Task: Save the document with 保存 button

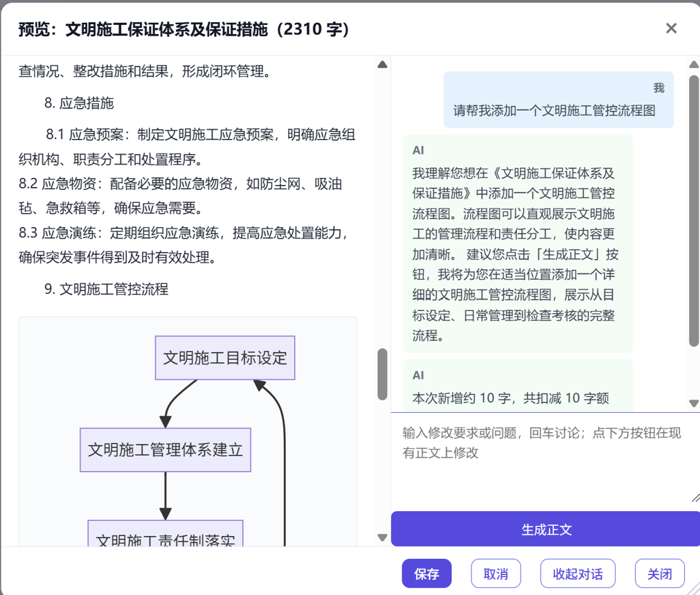Action: (427, 574)
